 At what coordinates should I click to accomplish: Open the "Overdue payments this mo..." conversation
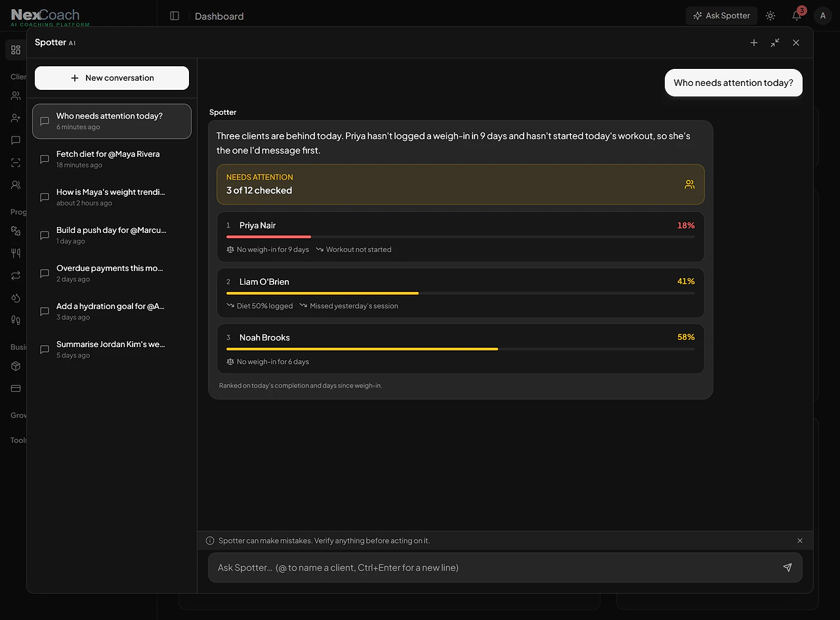click(112, 274)
